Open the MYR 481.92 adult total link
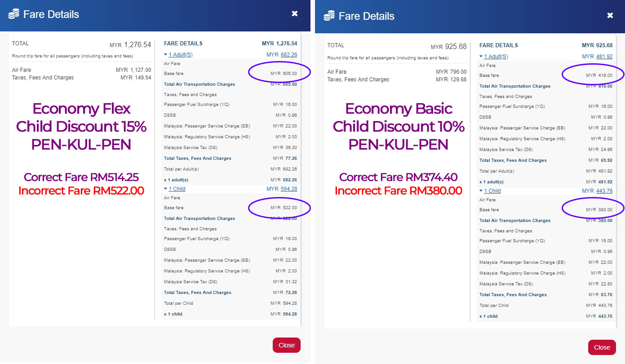This screenshot has height=364, width=625. (x=604, y=57)
